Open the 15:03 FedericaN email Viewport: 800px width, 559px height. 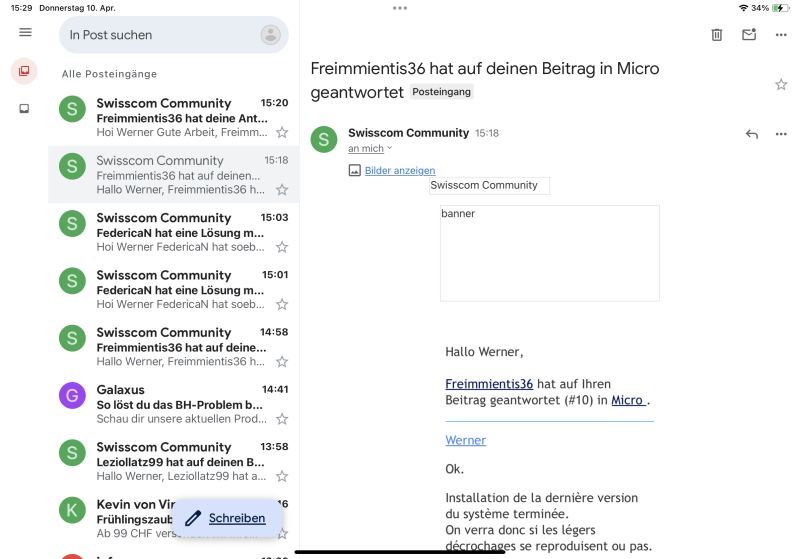[x=180, y=232]
